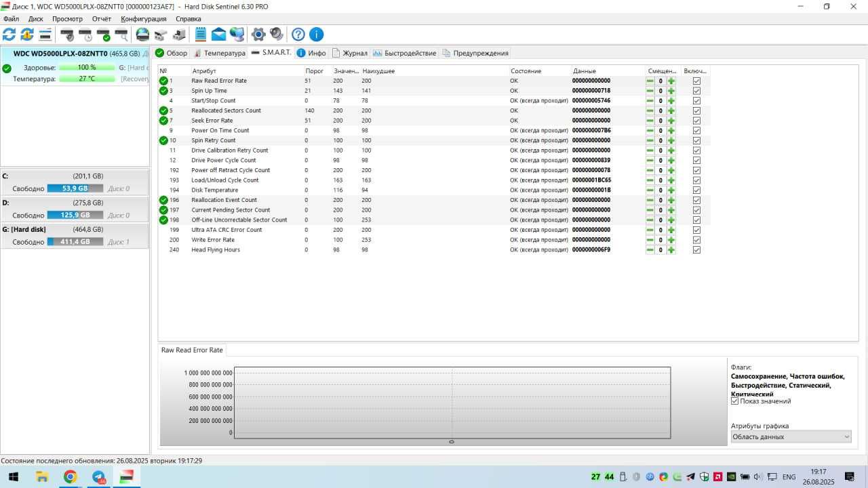Toggle the Write Error Rate enable checkbox
868x488 pixels.
click(x=696, y=240)
